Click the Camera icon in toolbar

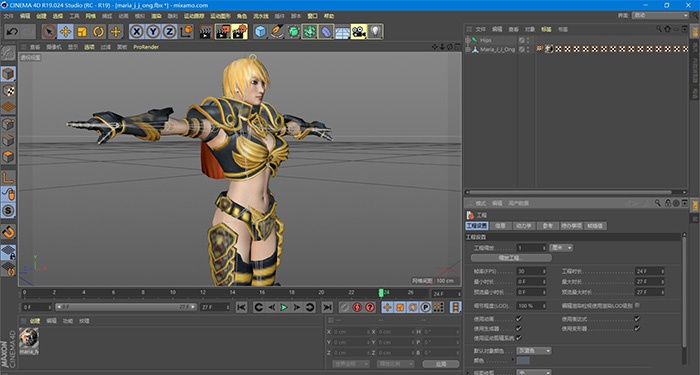(x=358, y=32)
